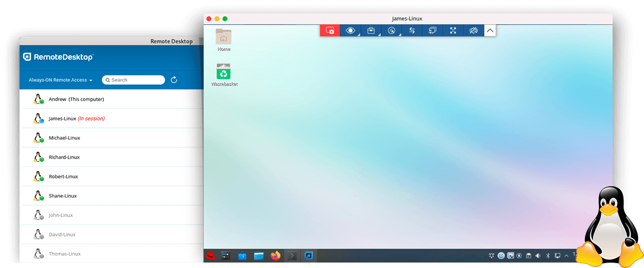The height and width of the screenshot is (268, 644).
Task: Launch Firefox from the remote taskbar
Action: [276, 256]
